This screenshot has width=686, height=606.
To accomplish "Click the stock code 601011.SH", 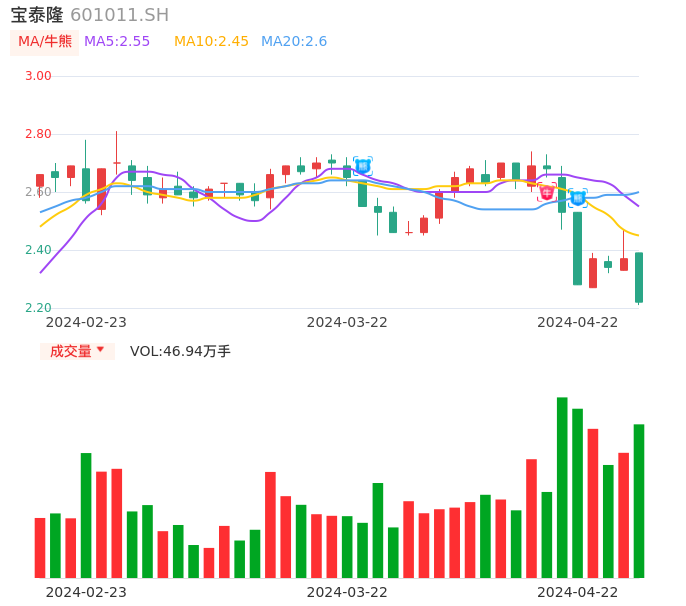I will coord(119,15).
